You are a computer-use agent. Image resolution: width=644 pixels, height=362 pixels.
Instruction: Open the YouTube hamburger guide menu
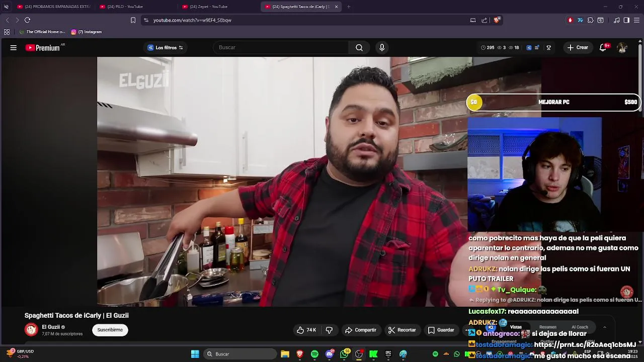[14, 48]
